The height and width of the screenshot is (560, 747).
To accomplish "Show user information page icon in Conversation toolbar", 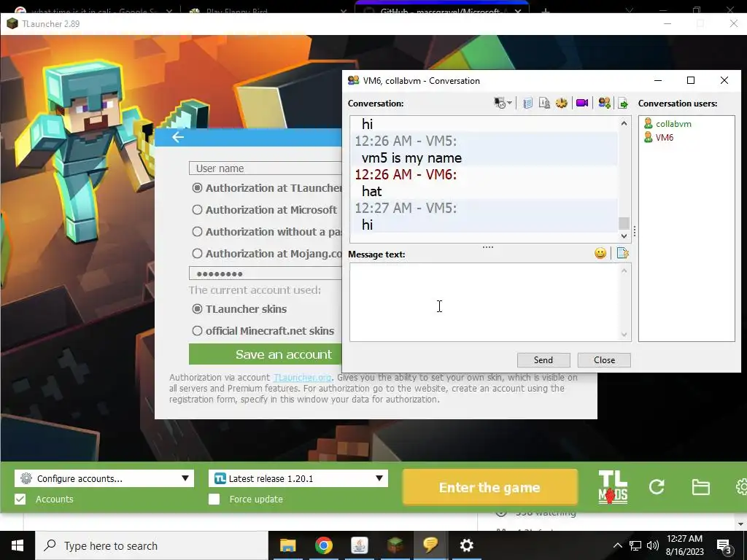I will (x=544, y=104).
